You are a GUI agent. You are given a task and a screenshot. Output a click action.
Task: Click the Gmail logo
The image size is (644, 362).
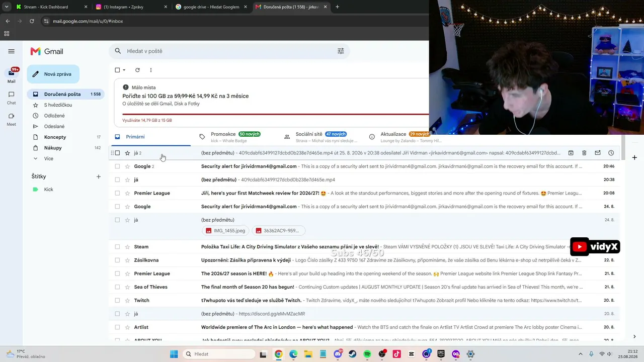47,51
